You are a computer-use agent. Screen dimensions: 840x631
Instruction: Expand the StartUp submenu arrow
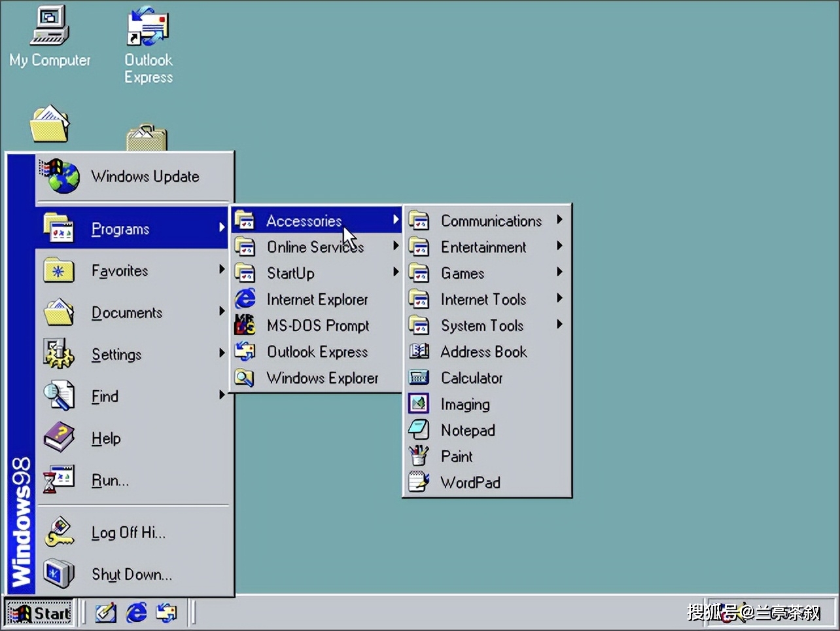click(x=396, y=272)
